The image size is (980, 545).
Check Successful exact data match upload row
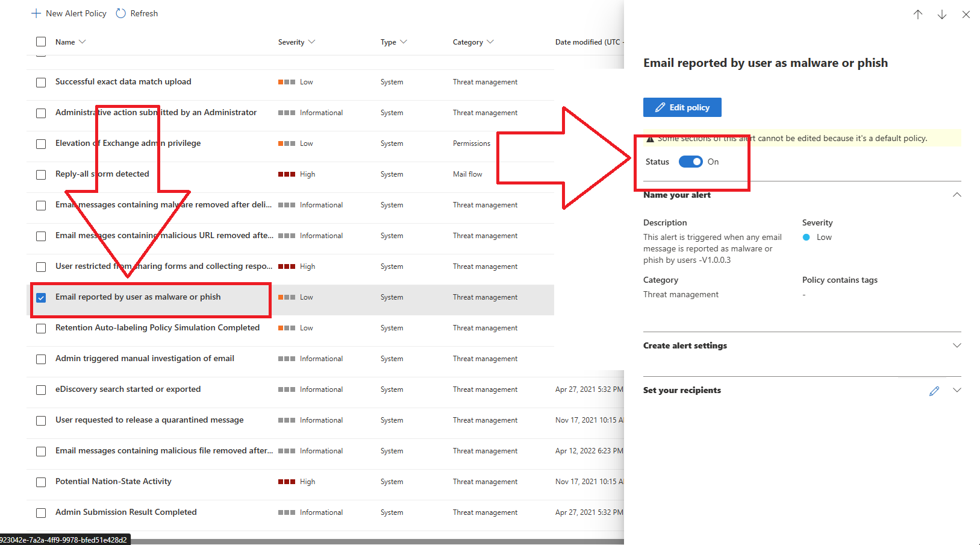coord(41,83)
